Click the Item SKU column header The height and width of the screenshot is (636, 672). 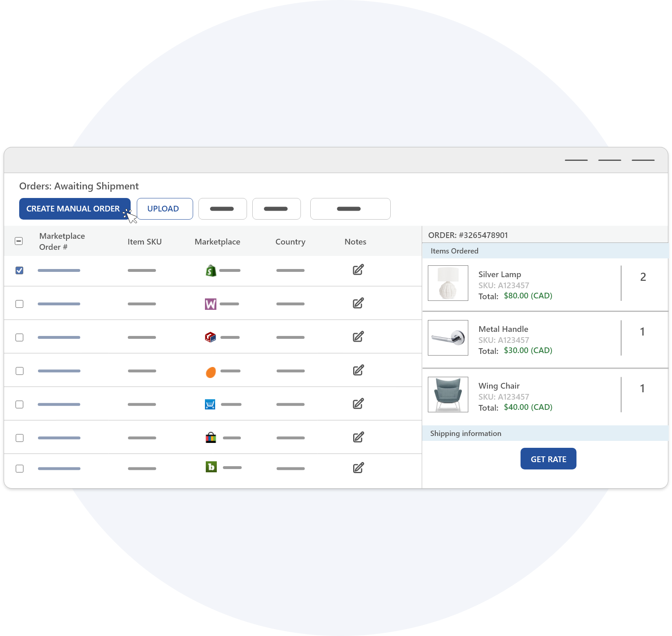145,242
